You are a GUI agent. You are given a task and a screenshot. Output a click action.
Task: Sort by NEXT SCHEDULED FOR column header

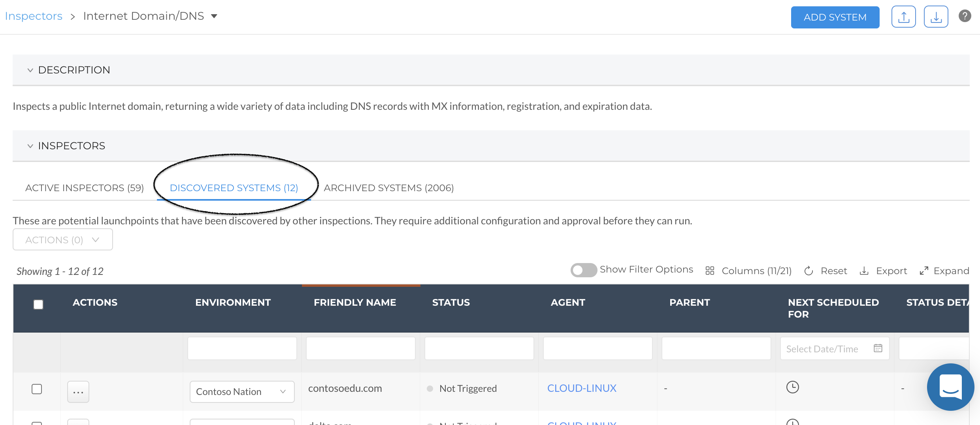point(833,308)
